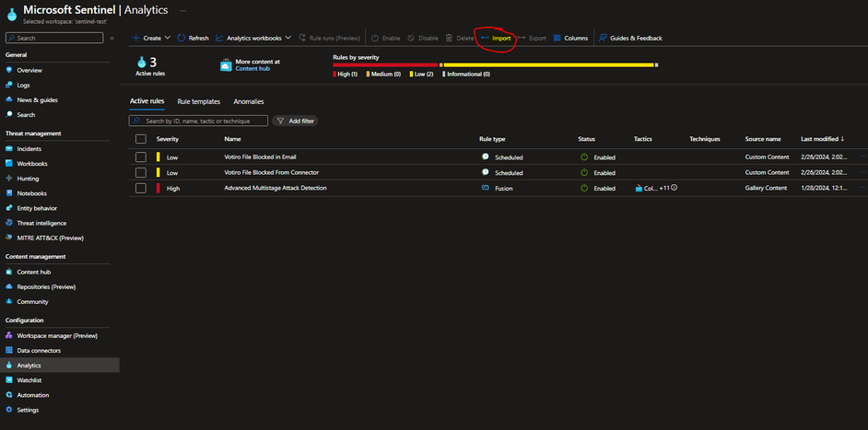Switch to the Rule templates tab
Screen dimensions: 868x430
199,102
